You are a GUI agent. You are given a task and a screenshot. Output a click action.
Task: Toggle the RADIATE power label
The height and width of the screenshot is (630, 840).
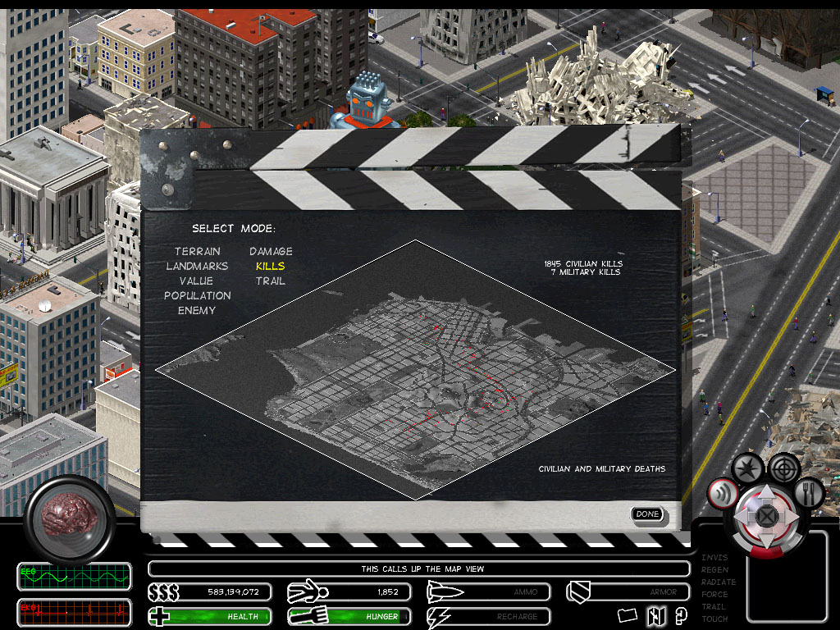click(x=719, y=582)
